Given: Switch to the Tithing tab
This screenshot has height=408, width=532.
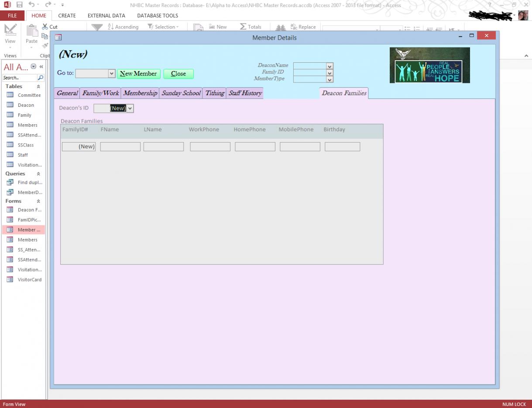Looking at the screenshot, I should pos(215,93).
